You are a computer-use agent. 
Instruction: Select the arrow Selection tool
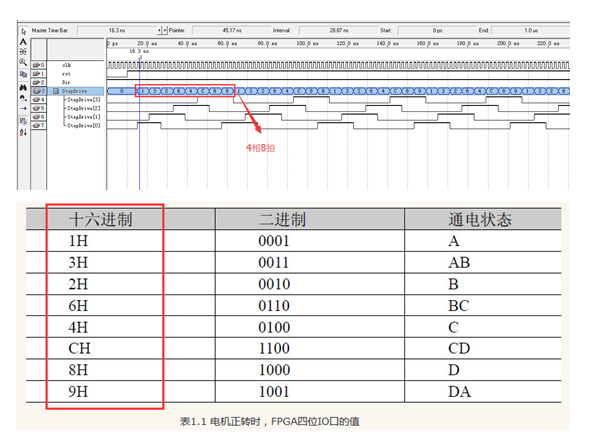(23, 32)
